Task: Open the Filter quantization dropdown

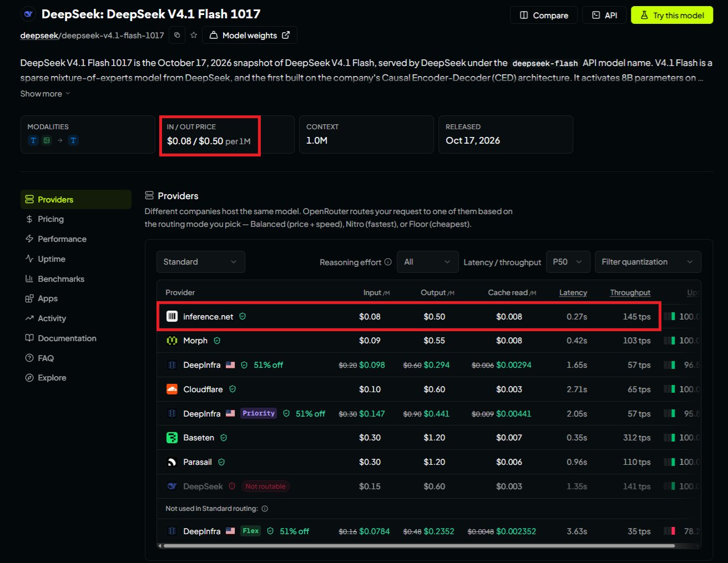Action: coord(648,262)
